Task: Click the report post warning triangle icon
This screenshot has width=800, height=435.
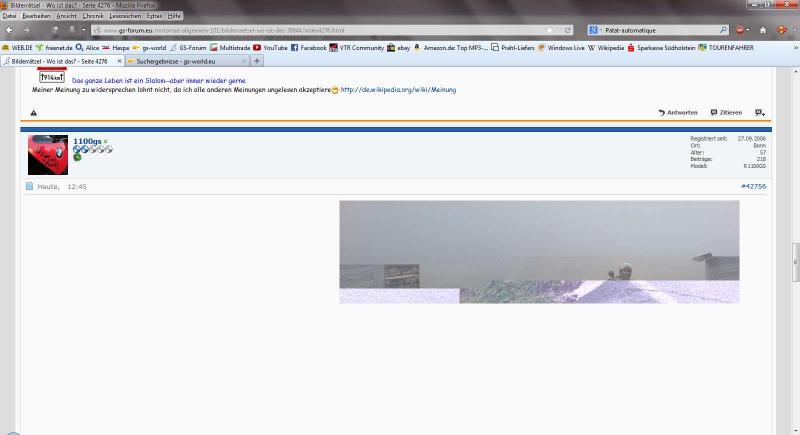Action: (x=33, y=113)
